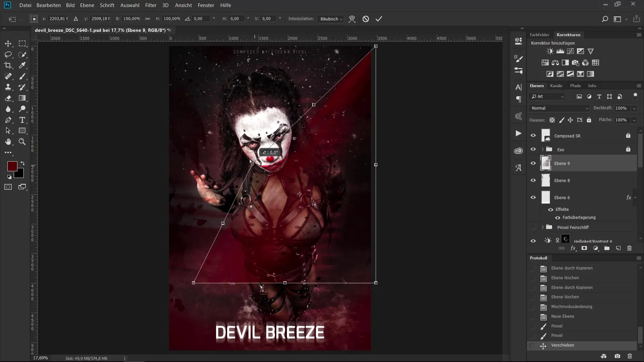Select the Clone Stamp tool

coord(8,87)
